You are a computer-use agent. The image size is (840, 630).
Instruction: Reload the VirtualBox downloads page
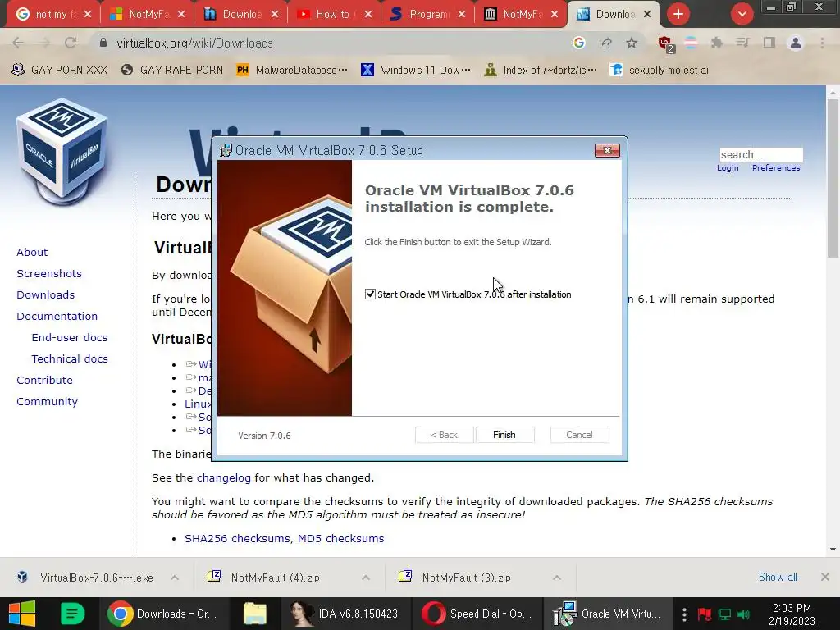[71, 43]
